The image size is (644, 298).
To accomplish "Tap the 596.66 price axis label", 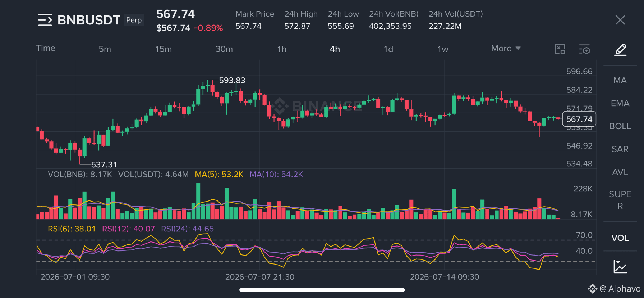I will [x=579, y=71].
